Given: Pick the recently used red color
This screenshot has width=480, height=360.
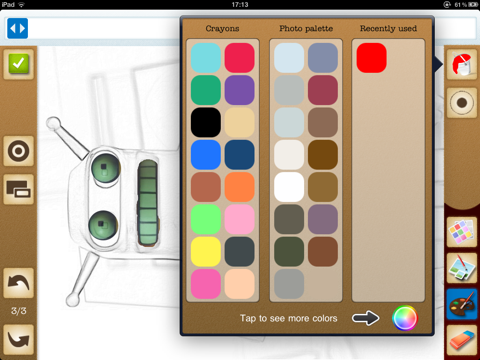Looking at the screenshot, I should pos(371,58).
